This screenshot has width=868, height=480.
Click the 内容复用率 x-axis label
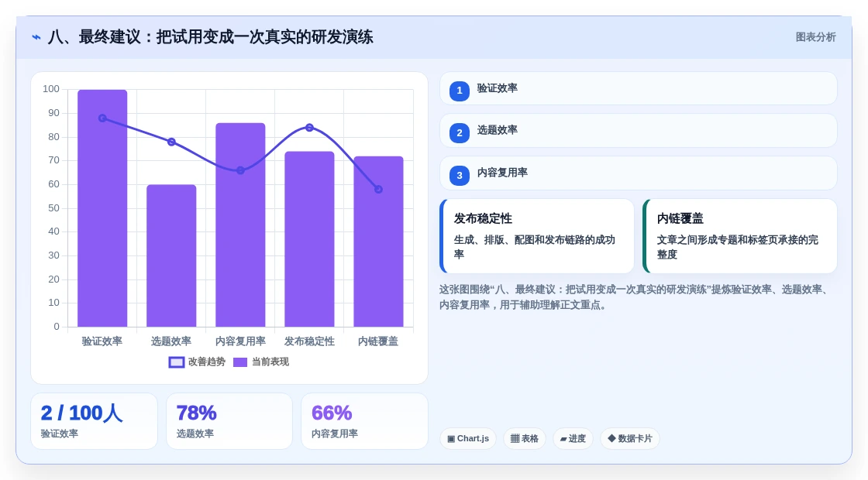click(240, 341)
